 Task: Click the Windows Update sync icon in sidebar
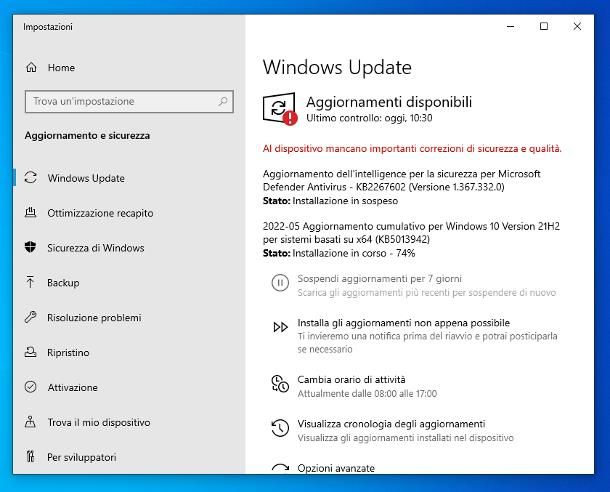(x=31, y=178)
